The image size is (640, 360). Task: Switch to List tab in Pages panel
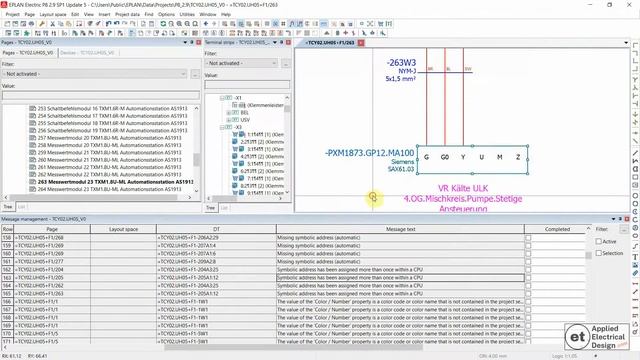[x=22, y=207]
